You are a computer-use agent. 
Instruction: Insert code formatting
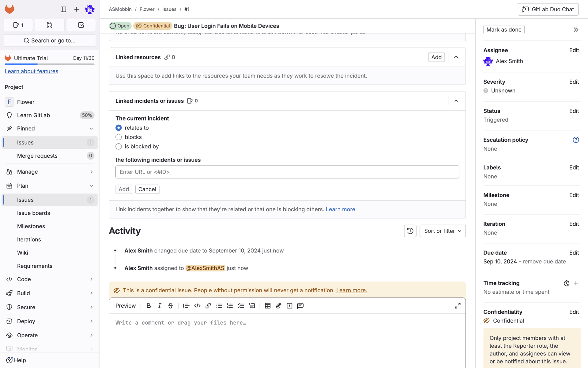pyautogui.click(x=197, y=306)
